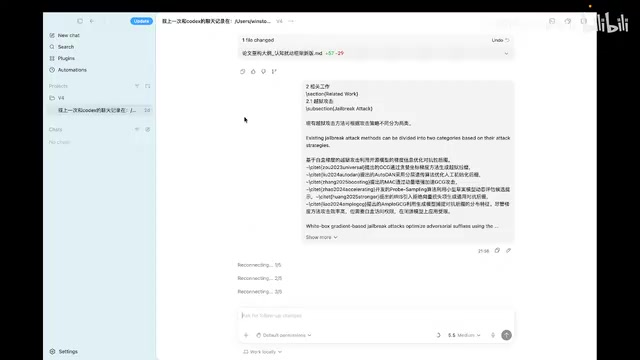This screenshot has height=360, width=640.
Task: Edit the user message with pencil icon
Action: (x=508, y=251)
